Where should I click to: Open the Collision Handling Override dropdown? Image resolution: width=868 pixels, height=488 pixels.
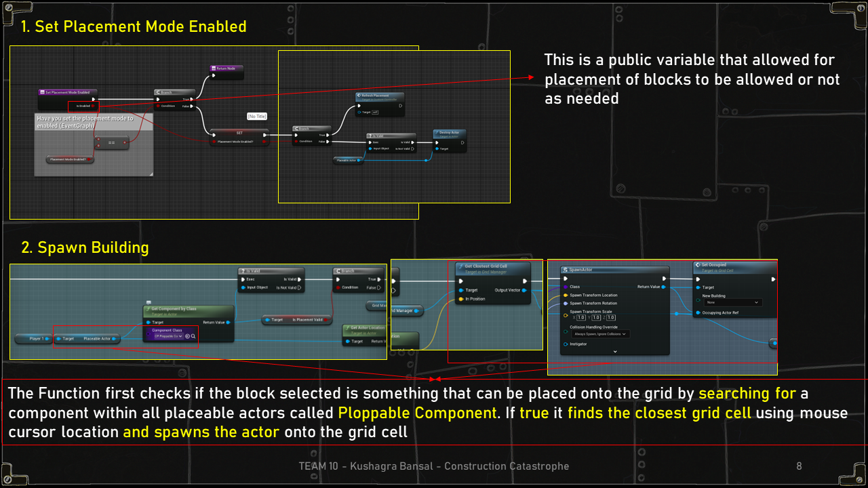point(599,334)
